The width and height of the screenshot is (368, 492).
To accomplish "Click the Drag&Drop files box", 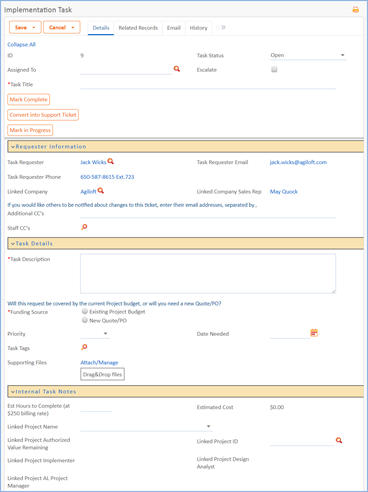I will tap(102, 374).
